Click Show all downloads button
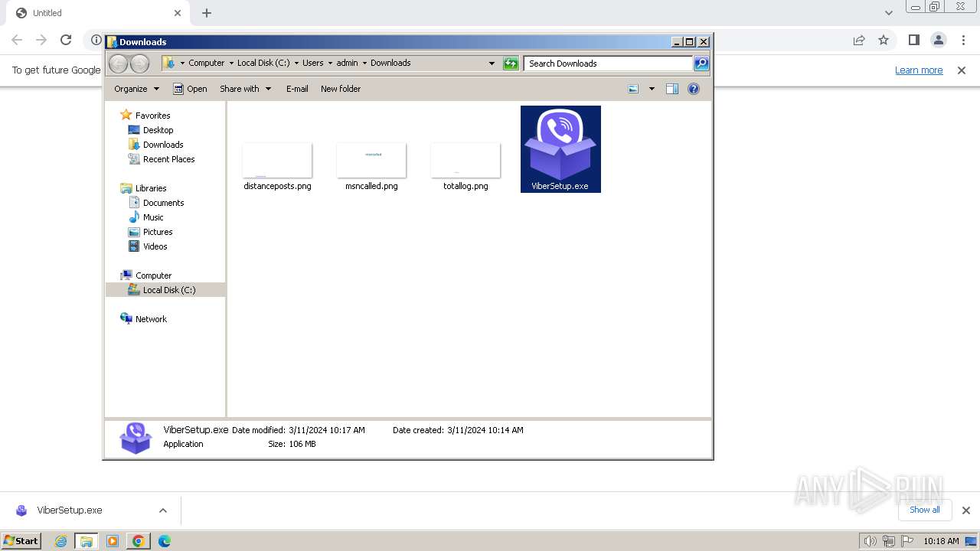This screenshot has height=551, width=980. 924,510
